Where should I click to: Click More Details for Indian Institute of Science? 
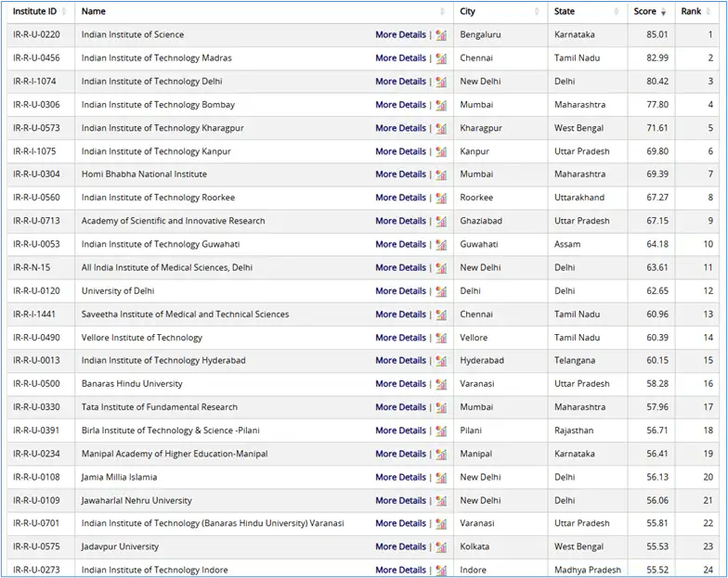(401, 35)
